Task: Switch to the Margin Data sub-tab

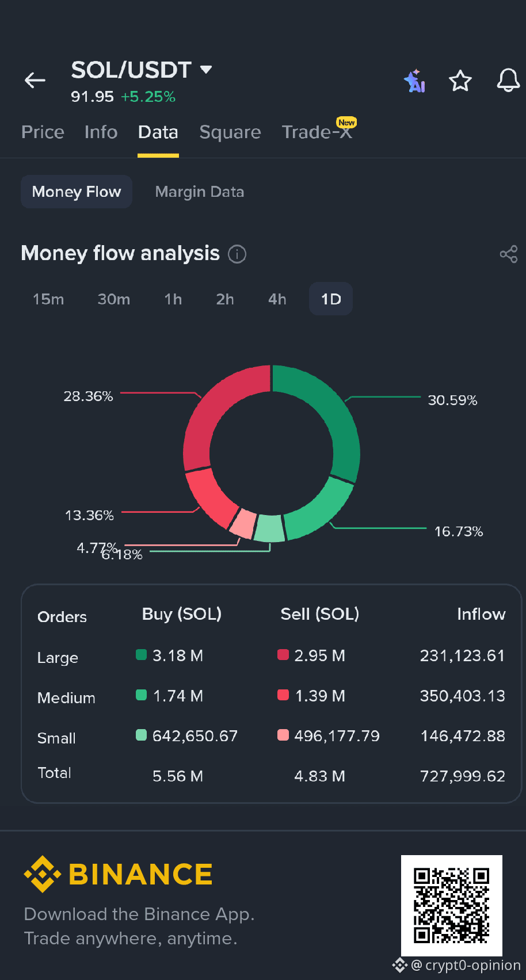Action: tap(200, 192)
